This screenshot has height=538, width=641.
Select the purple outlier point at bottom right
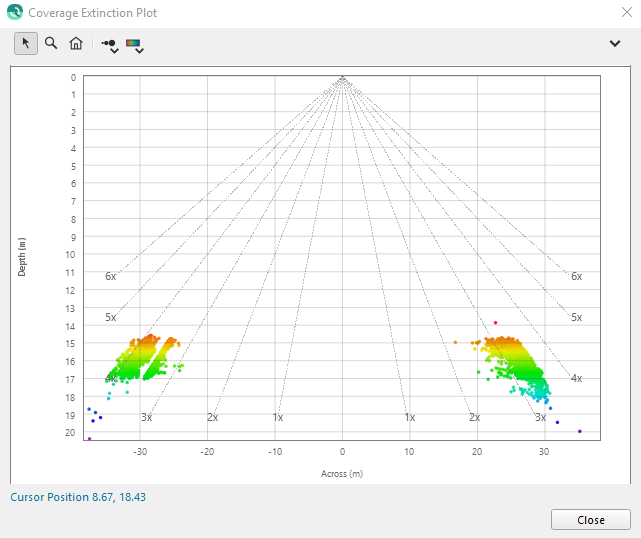(x=580, y=432)
